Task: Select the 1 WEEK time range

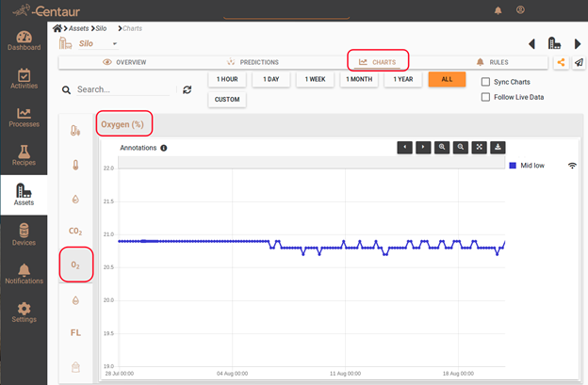Action: pyautogui.click(x=315, y=79)
